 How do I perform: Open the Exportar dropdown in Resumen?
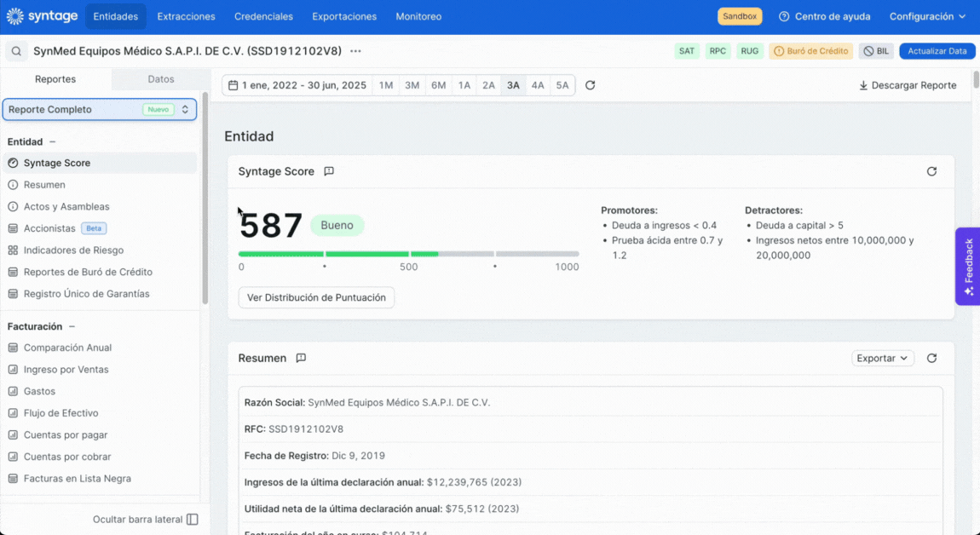click(x=883, y=358)
